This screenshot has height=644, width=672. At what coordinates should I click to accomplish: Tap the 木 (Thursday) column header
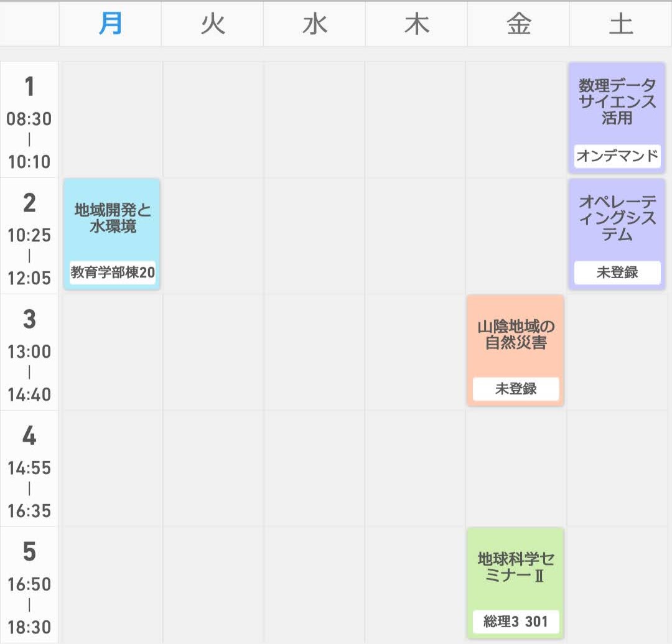point(417,25)
